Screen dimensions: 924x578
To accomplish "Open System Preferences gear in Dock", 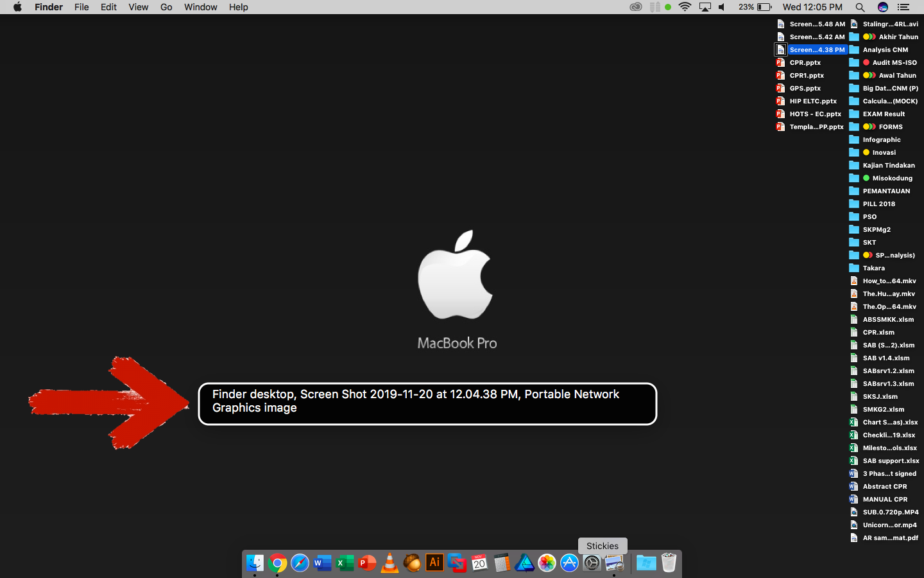I will pyautogui.click(x=592, y=563).
